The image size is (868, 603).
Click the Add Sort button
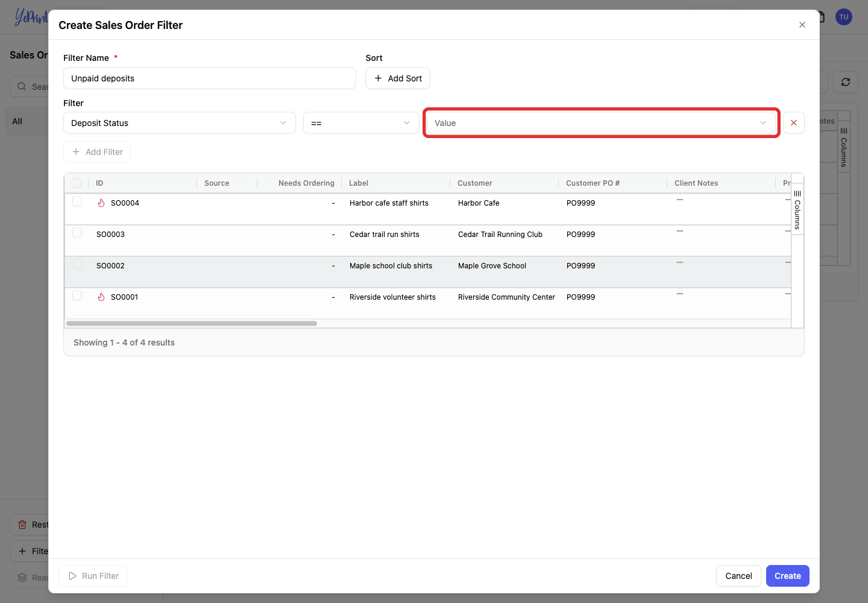coord(398,78)
